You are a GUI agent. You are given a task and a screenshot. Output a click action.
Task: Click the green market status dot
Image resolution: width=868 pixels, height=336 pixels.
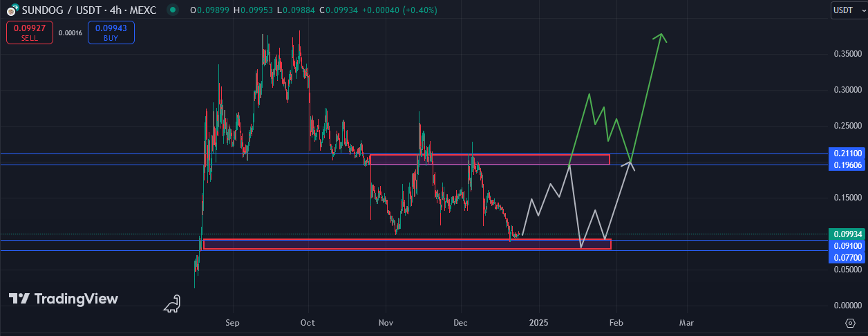point(173,10)
